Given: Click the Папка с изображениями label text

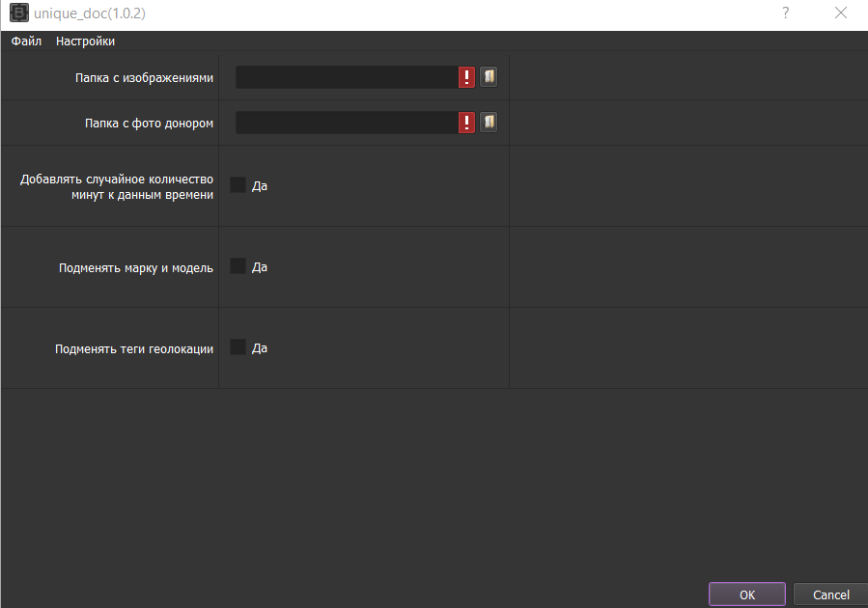Looking at the screenshot, I should (144, 78).
